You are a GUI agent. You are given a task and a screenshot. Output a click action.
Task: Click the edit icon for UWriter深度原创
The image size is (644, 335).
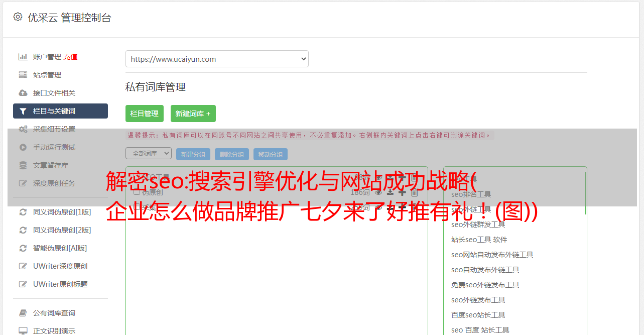pos(23,266)
